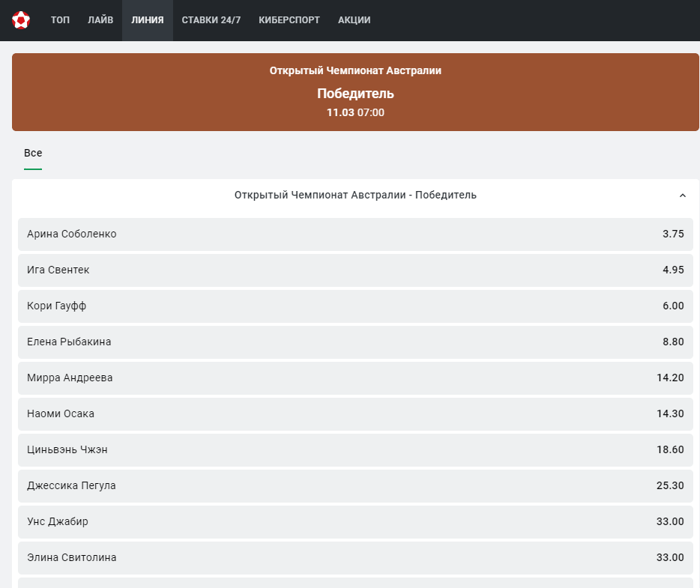Select the Все markets tab
Screen dimensions: 700x588
pos(33,153)
